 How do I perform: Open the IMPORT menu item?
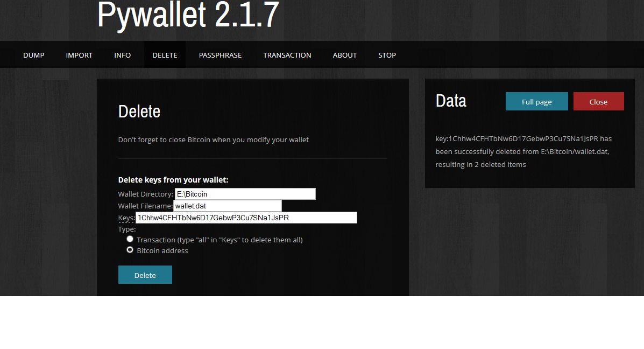[79, 55]
